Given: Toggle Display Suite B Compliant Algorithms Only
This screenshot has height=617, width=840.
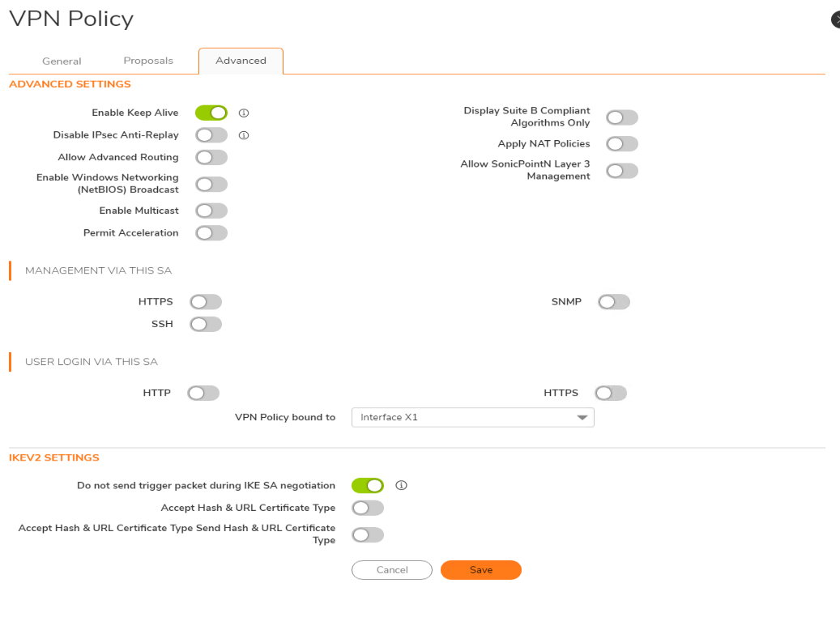Looking at the screenshot, I should point(622,117).
